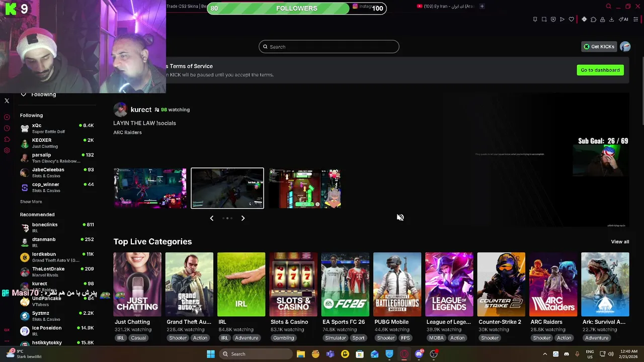Show next featured stream
The width and height of the screenshot is (644, 362).
(243, 218)
